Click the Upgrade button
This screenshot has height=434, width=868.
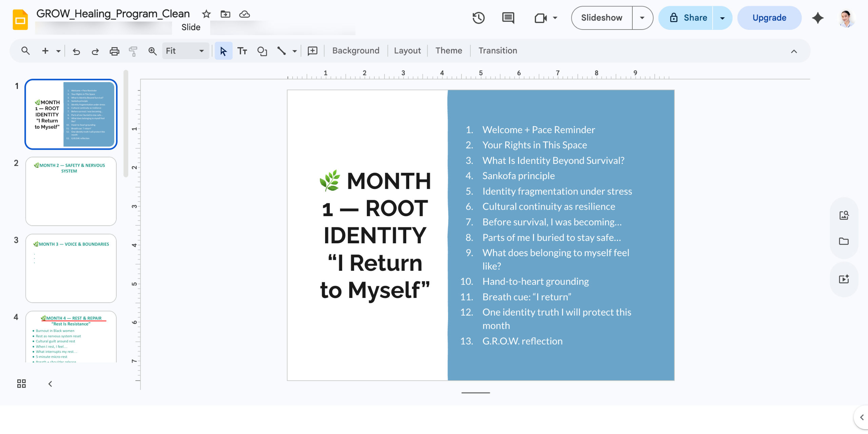click(769, 18)
